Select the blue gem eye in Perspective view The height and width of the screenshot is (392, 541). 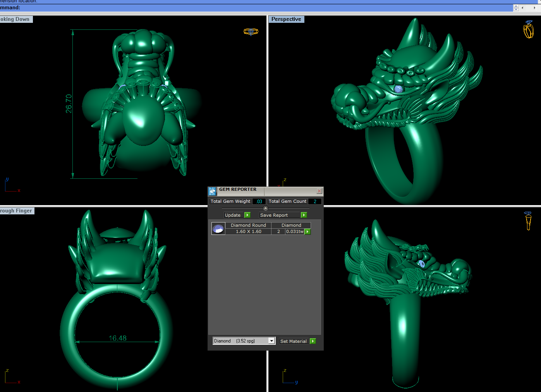(398, 89)
